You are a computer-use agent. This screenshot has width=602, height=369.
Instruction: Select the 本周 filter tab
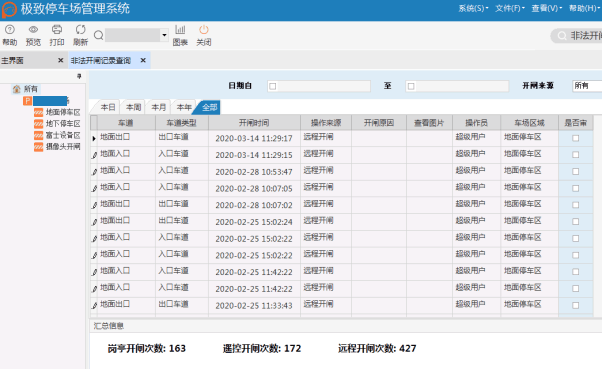(133, 108)
